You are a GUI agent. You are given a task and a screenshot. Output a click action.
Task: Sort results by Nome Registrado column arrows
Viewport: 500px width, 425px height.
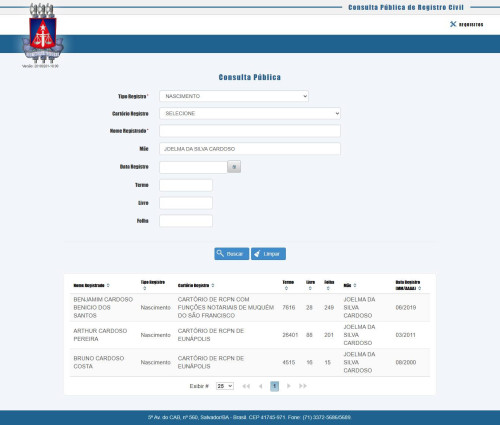(108, 285)
